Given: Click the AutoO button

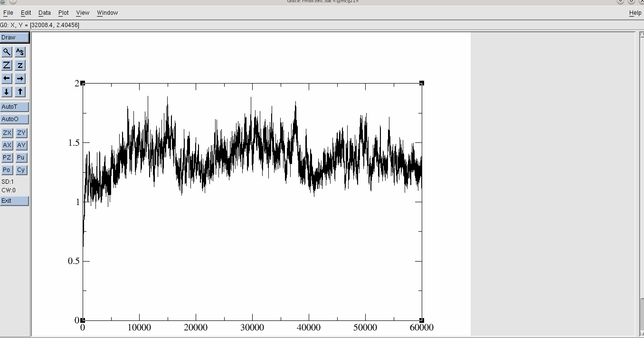Looking at the screenshot, I should [x=15, y=119].
